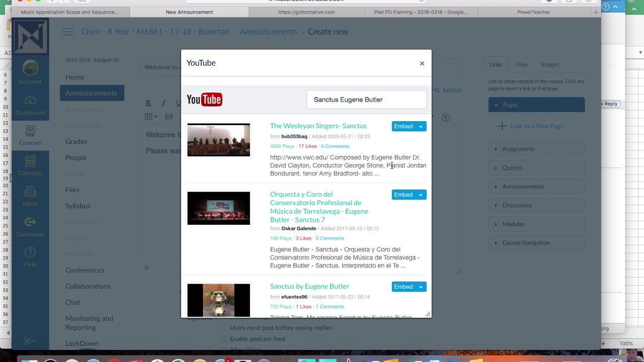This screenshot has height=362, width=644.
Task: Open Inbox in global navigation
Action: (x=30, y=197)
